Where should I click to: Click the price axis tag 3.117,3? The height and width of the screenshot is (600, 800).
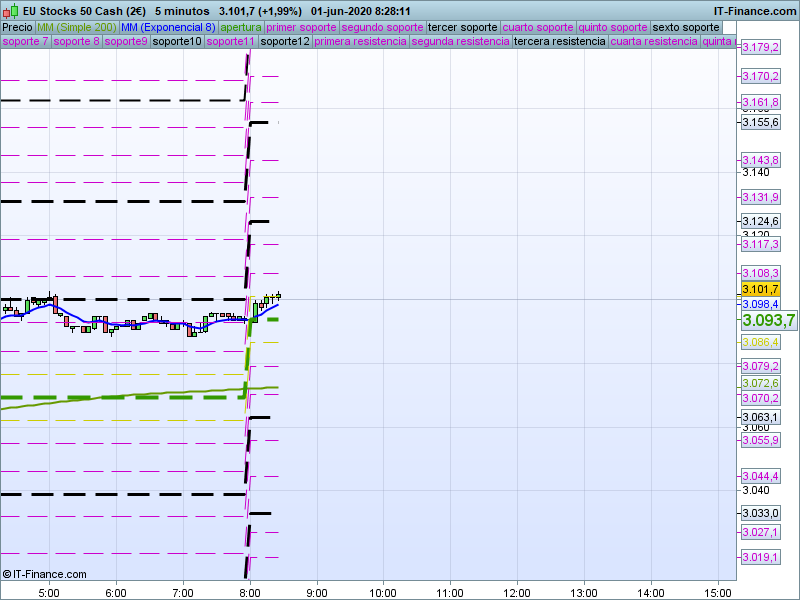(x=760, y=244)
